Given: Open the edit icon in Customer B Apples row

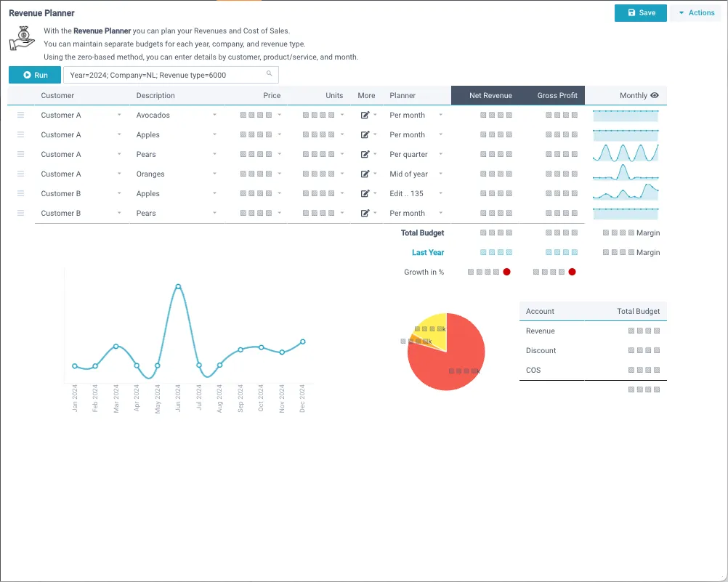Looking at the screenshot, I should pyautogui.click(x=365, y=193).
